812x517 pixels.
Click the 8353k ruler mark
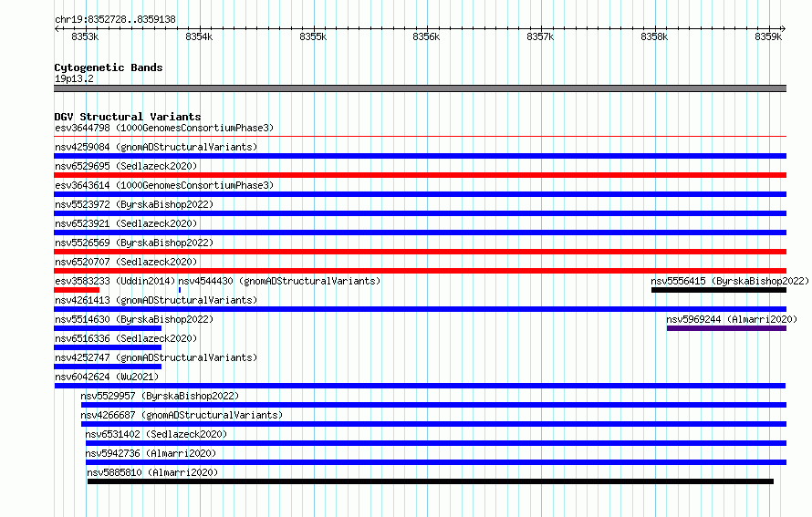click(85, 36)
